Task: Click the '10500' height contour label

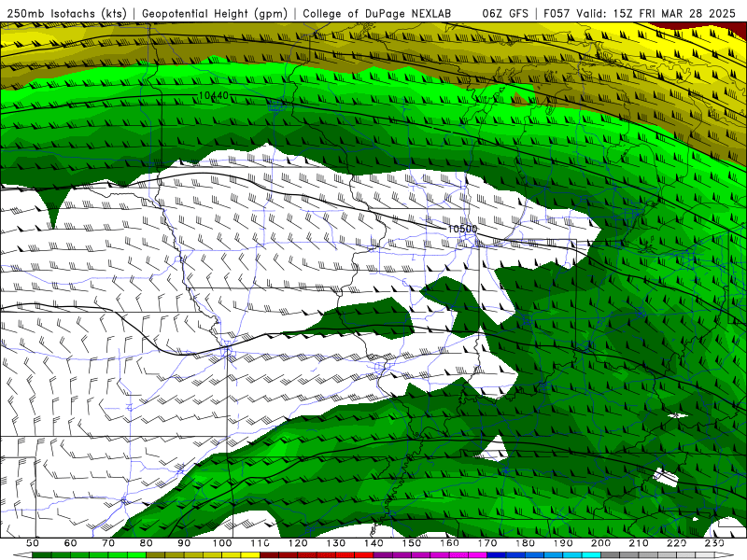Action: [462, 229]
